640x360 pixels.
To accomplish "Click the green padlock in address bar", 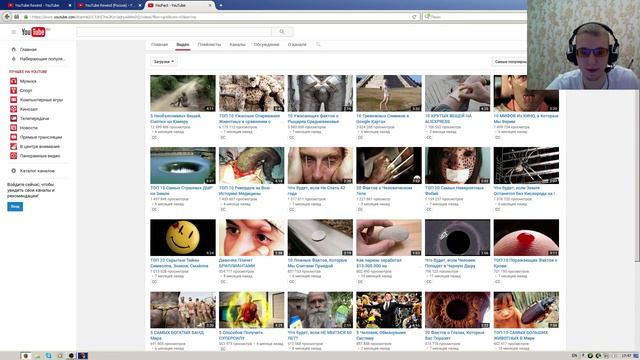I will tap(26, 17).
